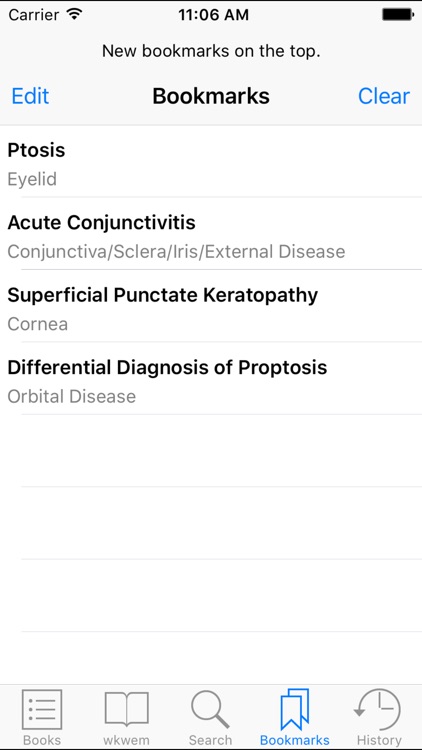Tap the Bookmarks title header
This screenshot has width=422, height=750.
pyautogui.click(x=211, y=96)
